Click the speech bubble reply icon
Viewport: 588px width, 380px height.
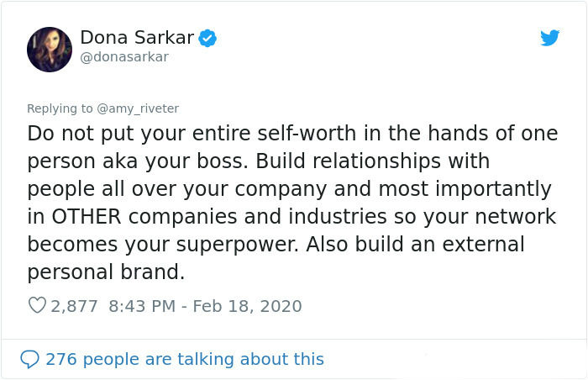(29, 359)
